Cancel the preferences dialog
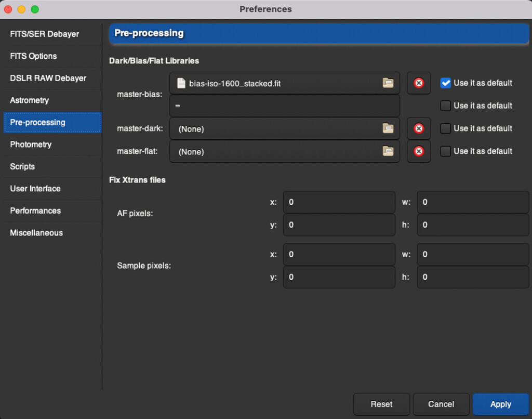The image size is (532, 419). (441, 404)
